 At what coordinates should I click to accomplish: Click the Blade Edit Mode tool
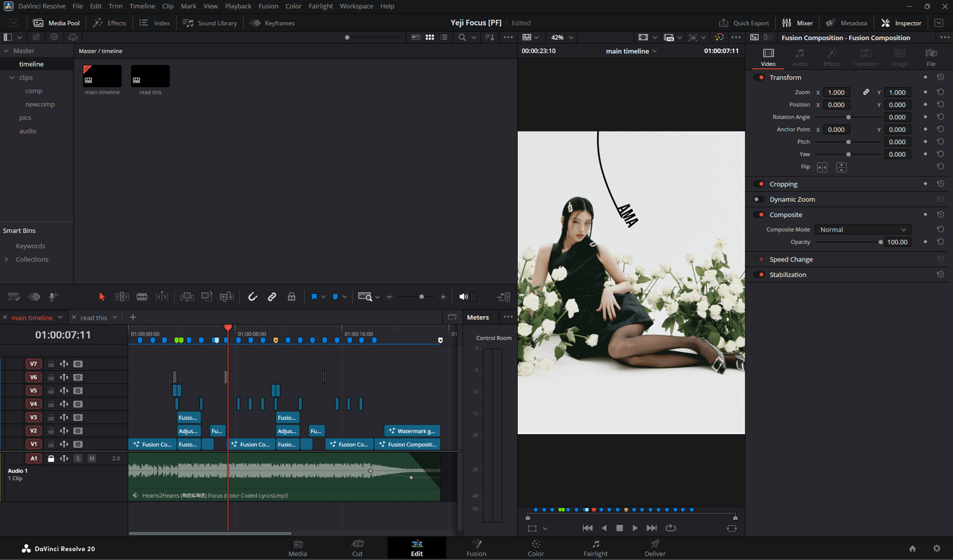142,297
